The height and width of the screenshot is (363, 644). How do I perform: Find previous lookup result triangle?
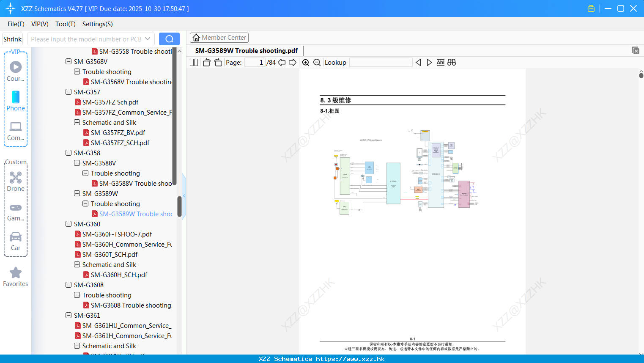point(418,63)
